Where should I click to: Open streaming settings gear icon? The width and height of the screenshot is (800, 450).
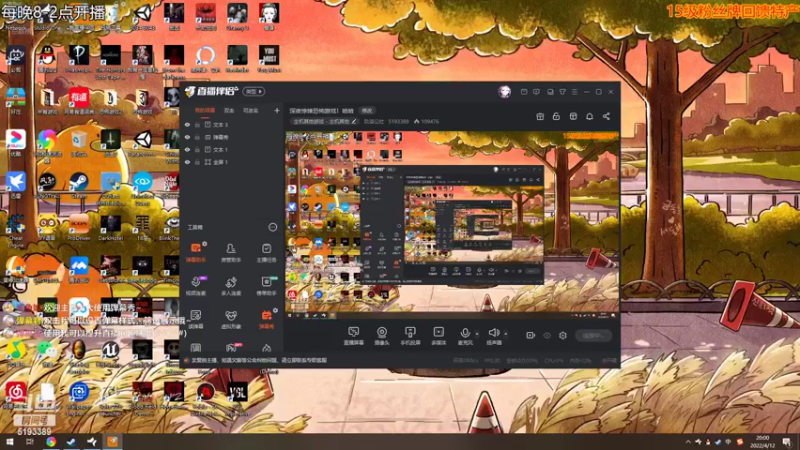(x=563, y=335)
